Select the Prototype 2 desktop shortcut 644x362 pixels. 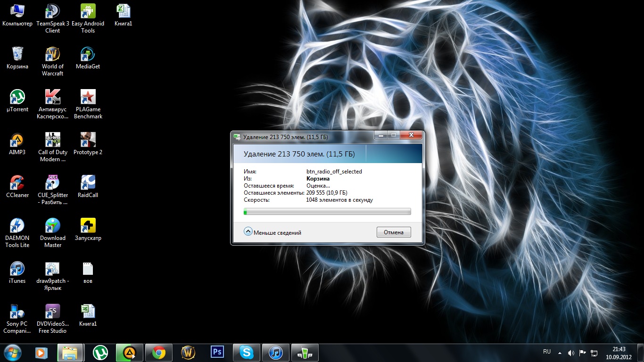click(88, 144)
